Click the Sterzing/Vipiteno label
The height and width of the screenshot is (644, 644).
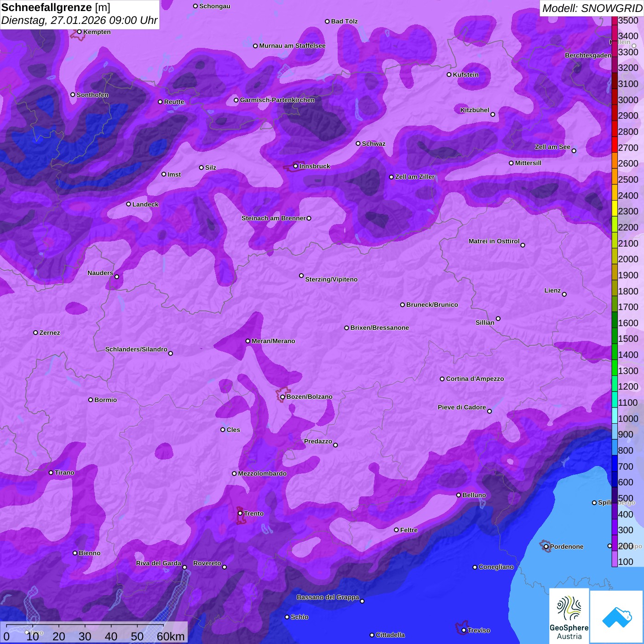tap(331, 279)
